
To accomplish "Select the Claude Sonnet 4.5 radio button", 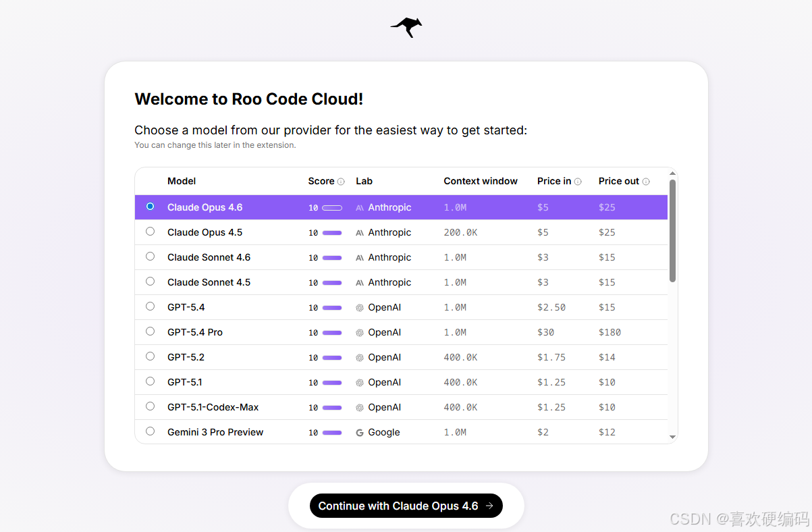I will pyautogui.click(x=150, y=282).
